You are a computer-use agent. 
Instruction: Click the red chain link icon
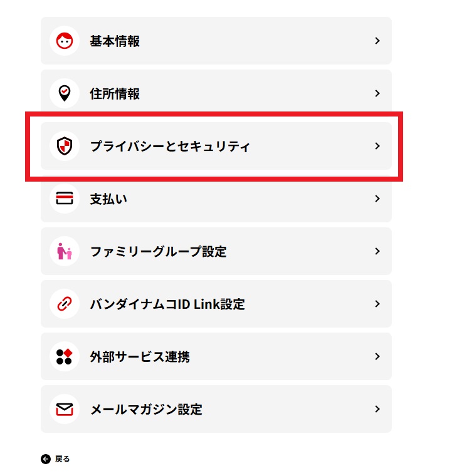[x=65, y=304]
